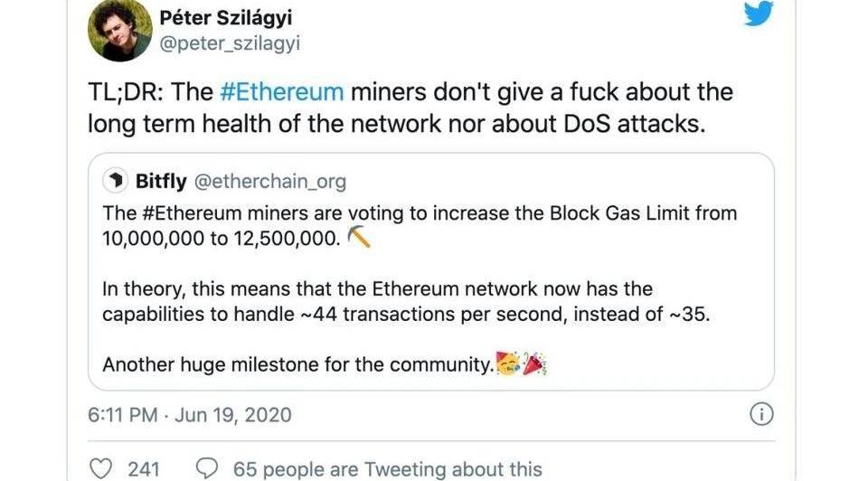868x481 pixels.
Task: Click the "Another huge milestone" line
Action: [x=298, y=365]
